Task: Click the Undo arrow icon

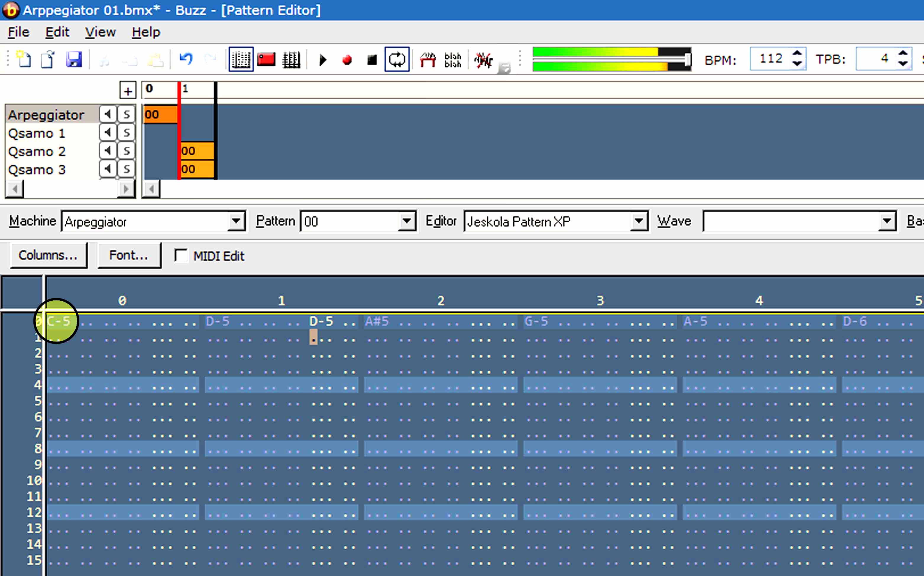Action: pos(186,59)
